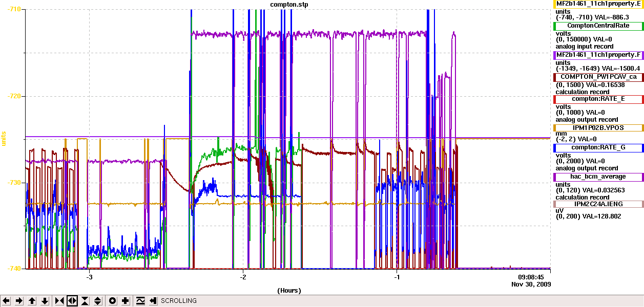The height and width of the screenshot is (307, 644).
Task: Click the circle auto-scale toolbar icon
Action: pyautogui.click(x=113, y=301)
